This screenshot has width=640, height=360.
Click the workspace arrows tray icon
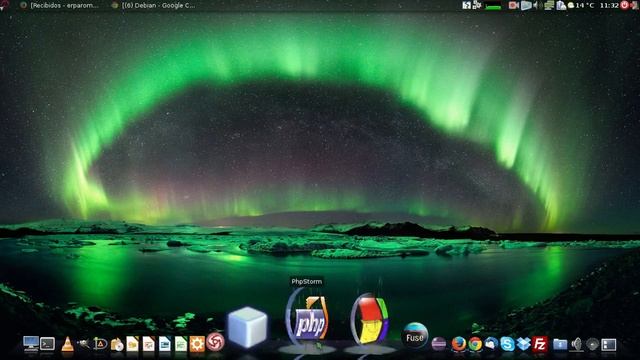coord(467,5)
